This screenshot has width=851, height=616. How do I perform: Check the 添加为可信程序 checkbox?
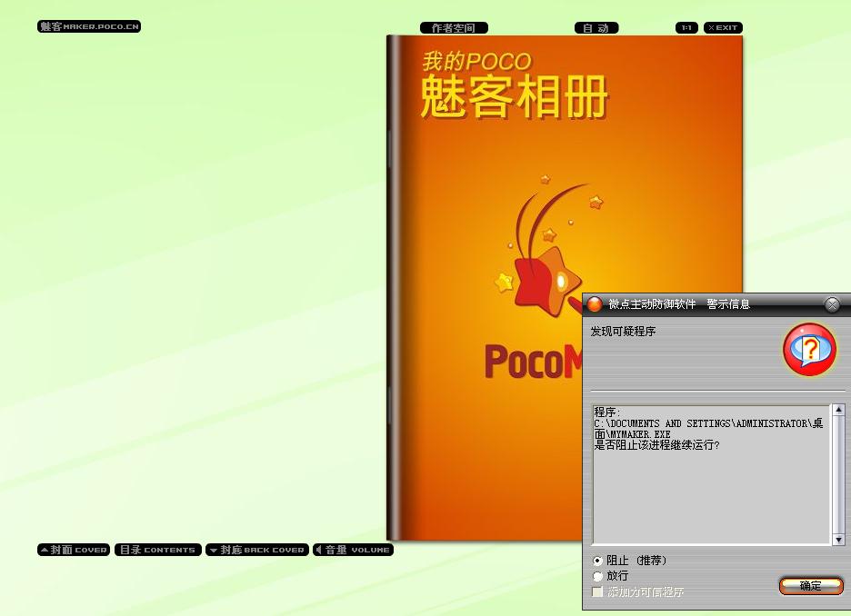[597, 591]
